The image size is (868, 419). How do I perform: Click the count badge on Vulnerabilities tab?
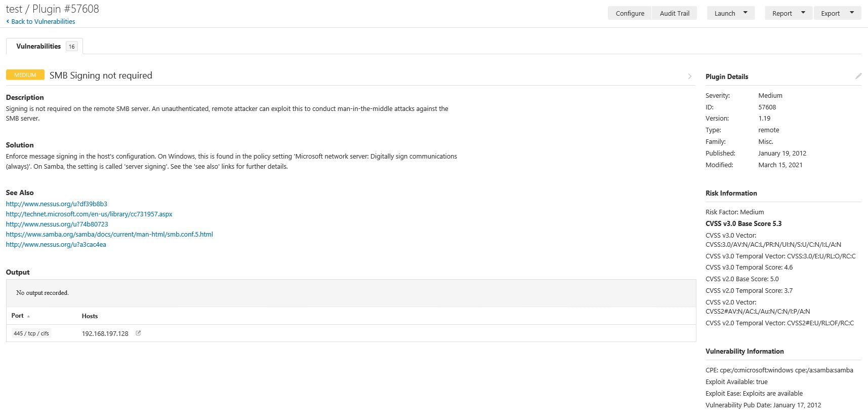[71, 47]
